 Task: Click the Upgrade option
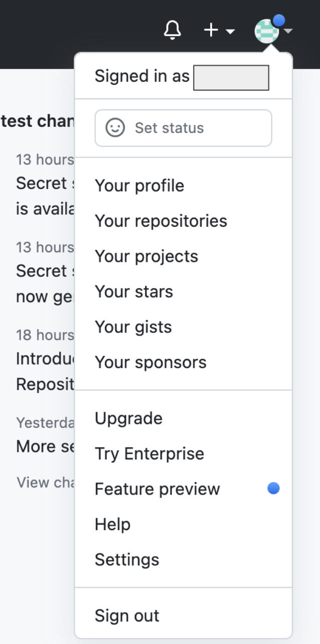click(128, 418)
